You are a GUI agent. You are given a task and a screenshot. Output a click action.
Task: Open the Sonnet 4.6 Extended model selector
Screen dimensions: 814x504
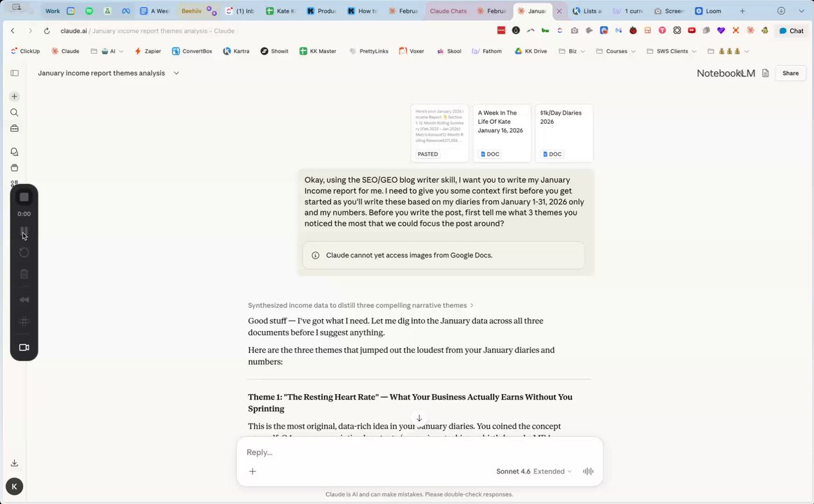533,471
